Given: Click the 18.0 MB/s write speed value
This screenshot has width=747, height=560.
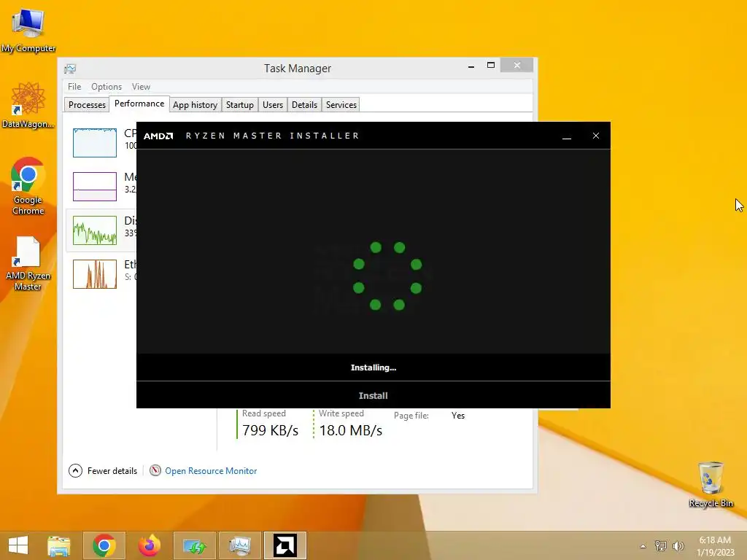Looking at the screenshot, I should 351,430.
